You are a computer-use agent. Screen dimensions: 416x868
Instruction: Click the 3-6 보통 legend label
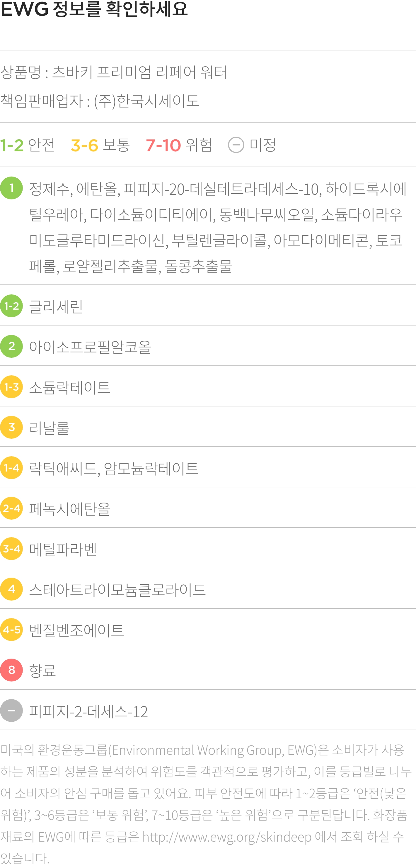pyautogui.click(x=100, y=145)
